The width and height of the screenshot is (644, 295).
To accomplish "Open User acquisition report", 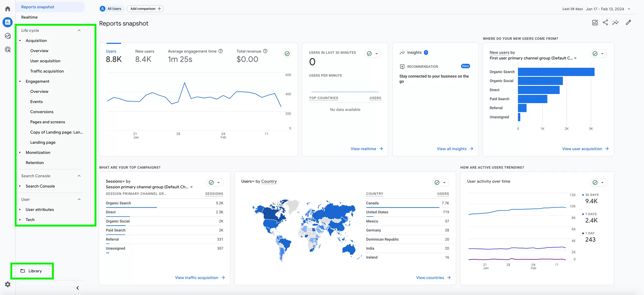I will click(45, 61).
